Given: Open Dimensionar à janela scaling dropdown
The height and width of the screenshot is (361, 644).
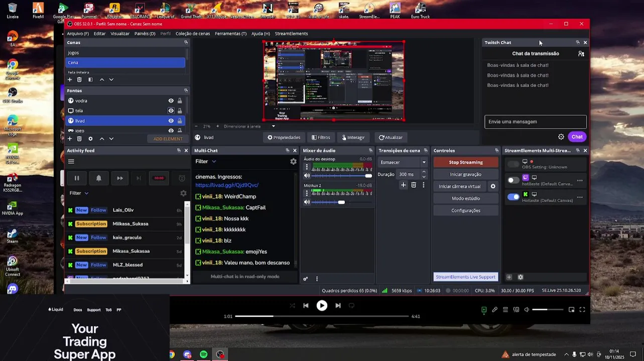Looking at the screenshot, I should 249,126.
